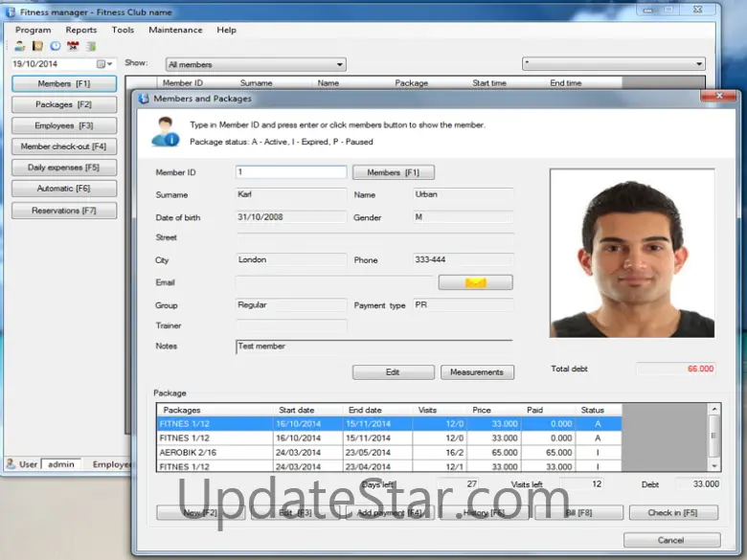Open the members toolbar icon
The height and width of the screenshot is (560, 747).
click(x=19, y=46)
